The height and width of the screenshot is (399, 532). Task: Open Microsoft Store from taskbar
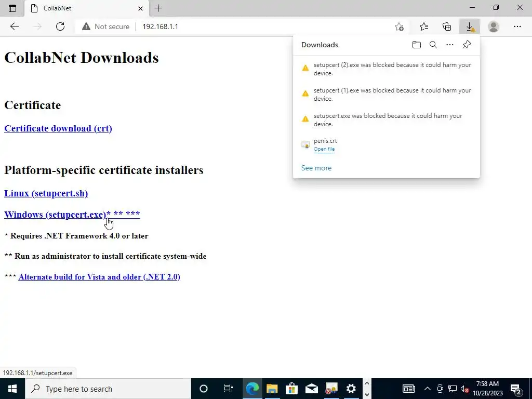click(291, 389)
